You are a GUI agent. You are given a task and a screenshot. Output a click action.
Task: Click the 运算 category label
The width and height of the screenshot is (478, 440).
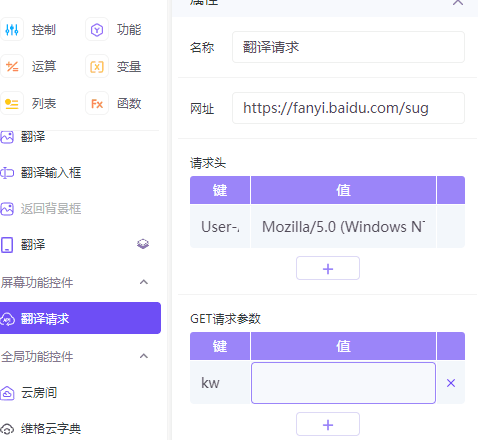coord(44,66)
